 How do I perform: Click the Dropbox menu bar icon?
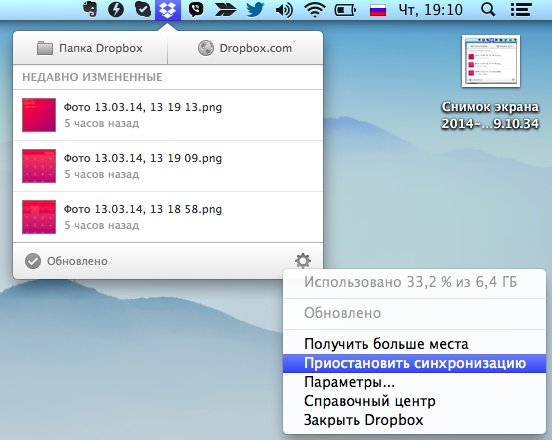coord(168,10)
